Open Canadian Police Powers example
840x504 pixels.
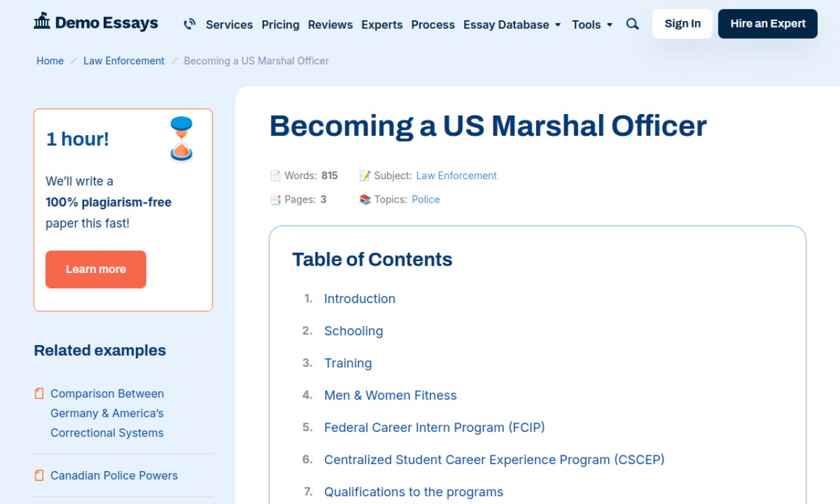click(114, 476)
